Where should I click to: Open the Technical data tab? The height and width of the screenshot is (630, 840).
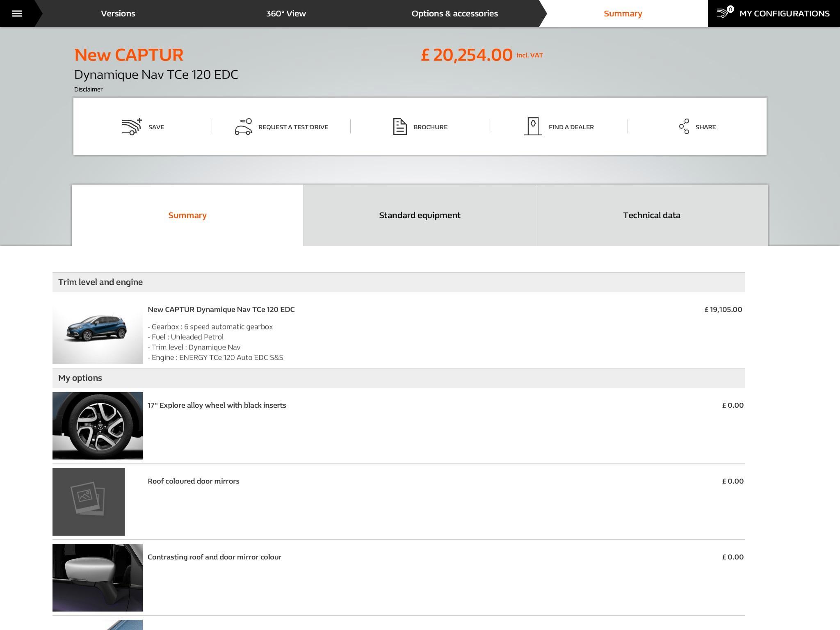coord(651,215)
